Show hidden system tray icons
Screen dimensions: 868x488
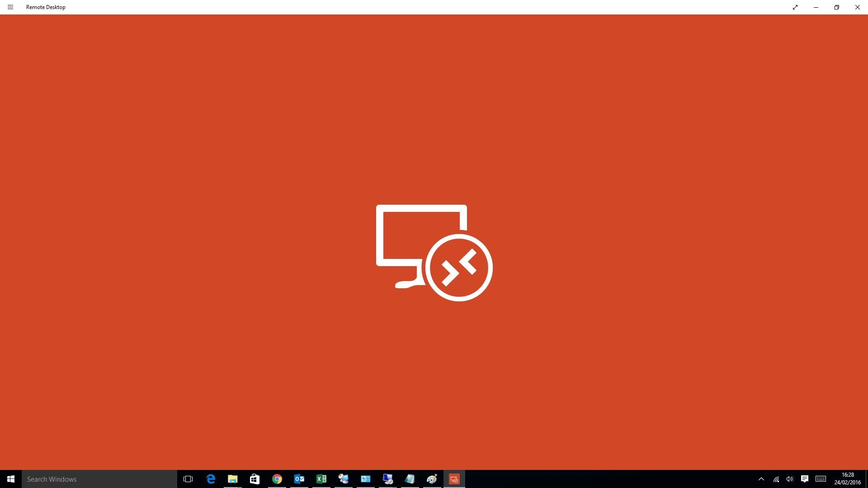761,479
